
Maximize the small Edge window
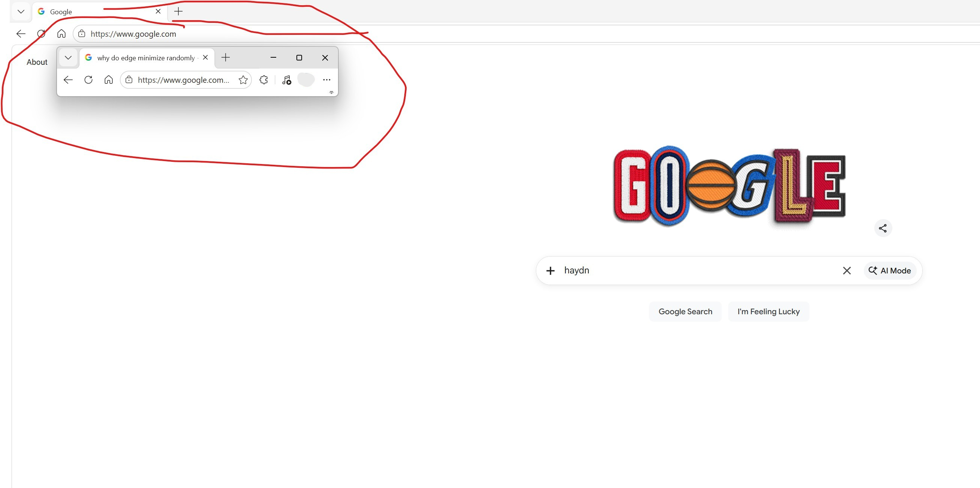(x=299, y=57)
